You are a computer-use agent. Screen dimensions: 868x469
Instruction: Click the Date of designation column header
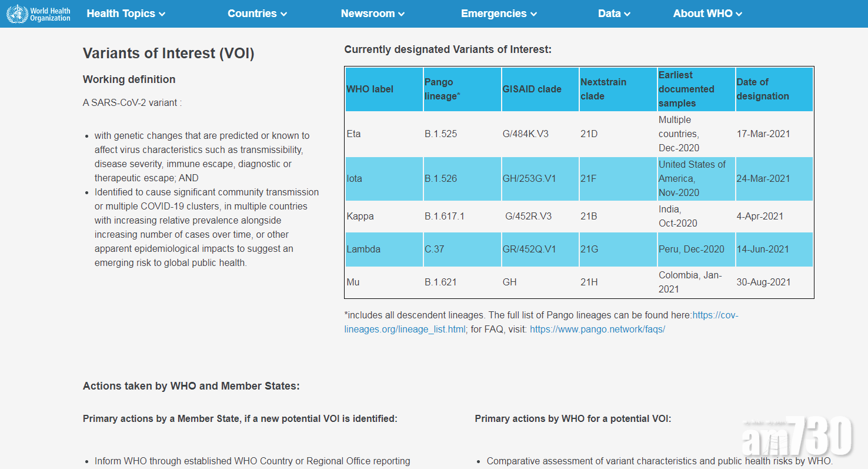[762, 89]
